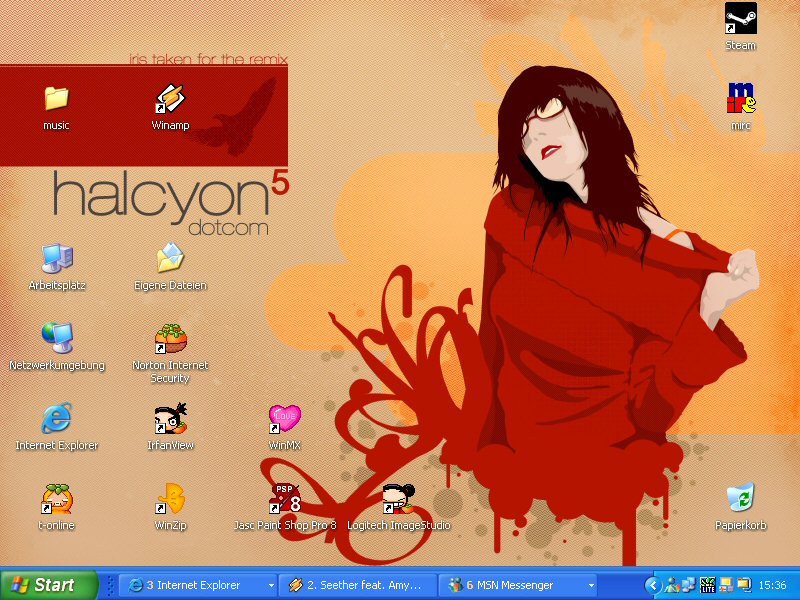Select the t-online desktop shortcut
The width and height of the screenshot is (800, 600).
(x=57, y=498)
